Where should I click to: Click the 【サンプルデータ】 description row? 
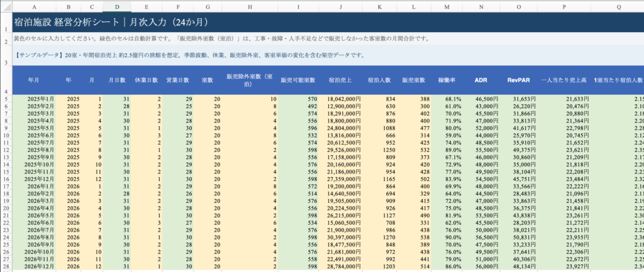point(328,55)
